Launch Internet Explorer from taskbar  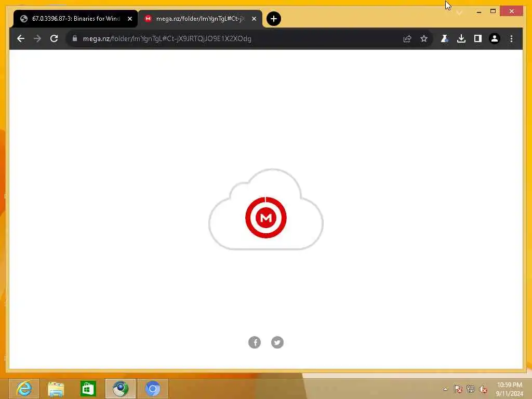[24, 389]
